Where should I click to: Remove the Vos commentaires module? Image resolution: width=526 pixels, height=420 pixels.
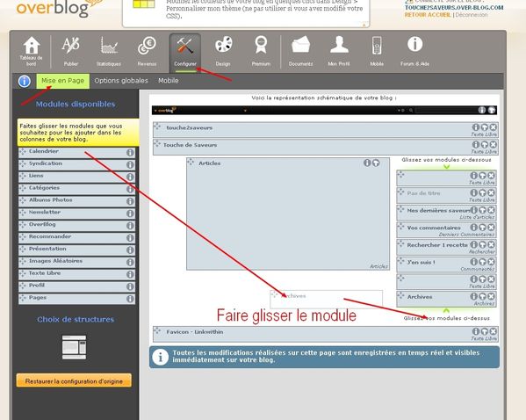[491, 228]
